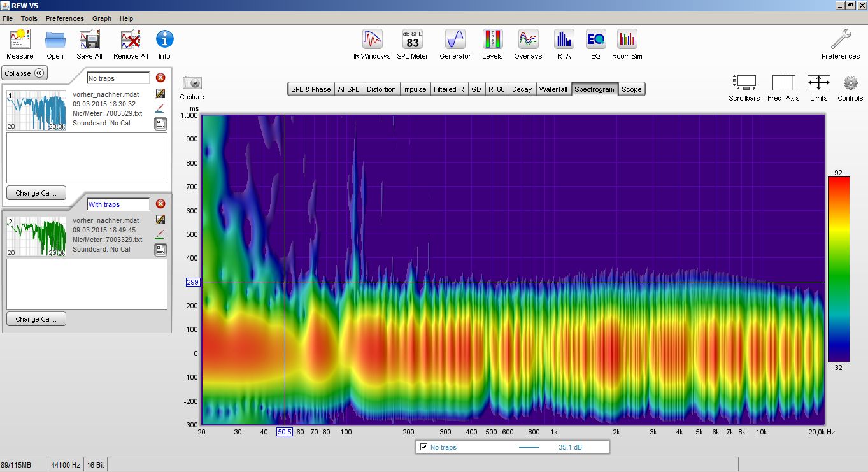Select green measurement 2 thumbnail

click(36, 237)
